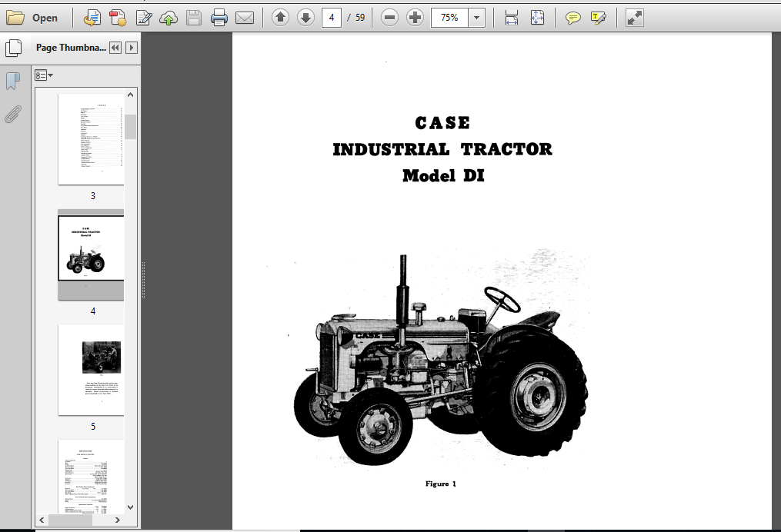
Task: Click the page number input field
Action: coord(332,18)
